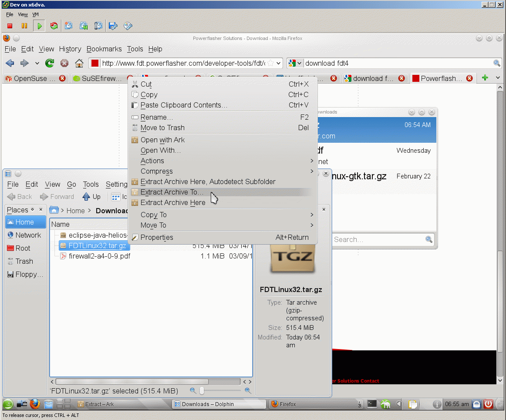
Task: Switch to Firefox taskbar entry
Action: click(x=316, y=404)
